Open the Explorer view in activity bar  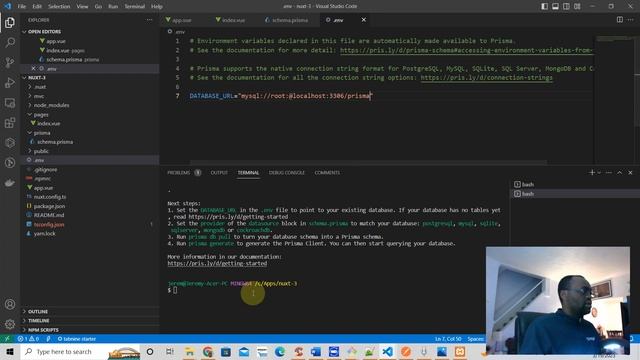point(10,22)
